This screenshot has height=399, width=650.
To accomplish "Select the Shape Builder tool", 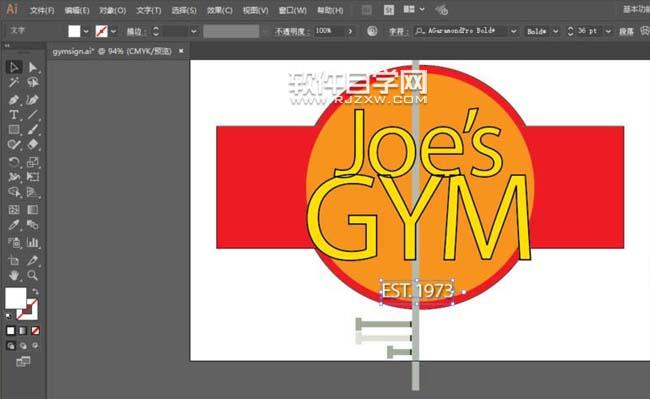I will click(14, 192).
